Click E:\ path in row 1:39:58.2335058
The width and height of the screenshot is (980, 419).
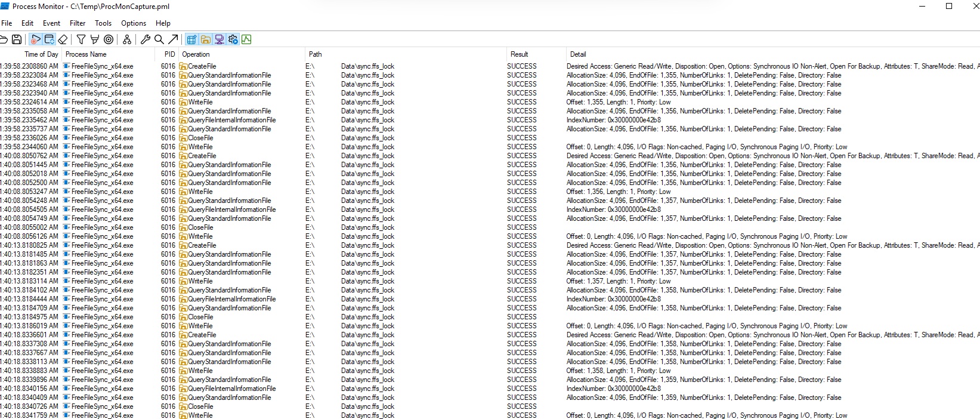tap(310, 111)
